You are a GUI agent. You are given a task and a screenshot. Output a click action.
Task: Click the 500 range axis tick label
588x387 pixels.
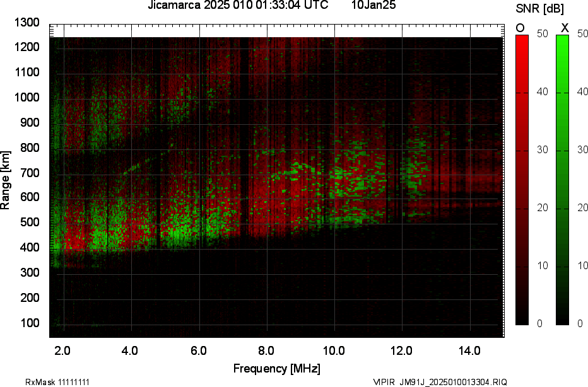coord(30,222)
